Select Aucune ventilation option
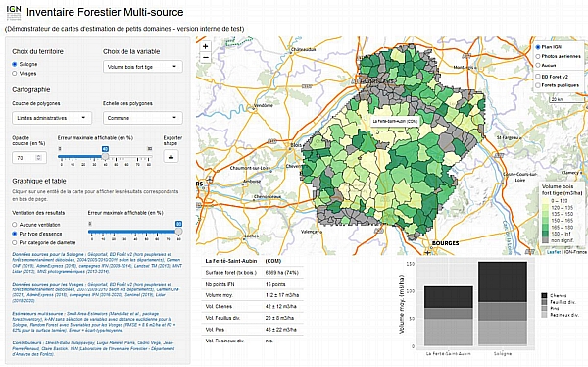 click(x=15, y=225)
